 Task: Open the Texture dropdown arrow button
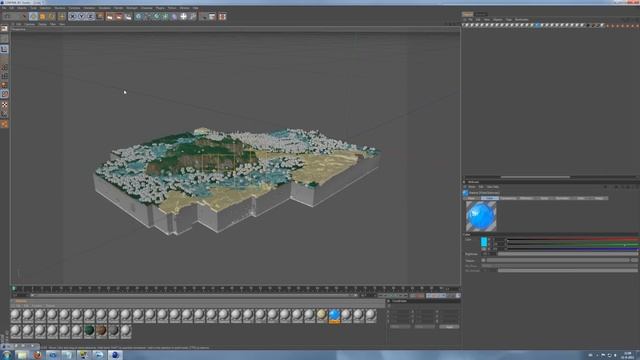(x=484, y=260)
